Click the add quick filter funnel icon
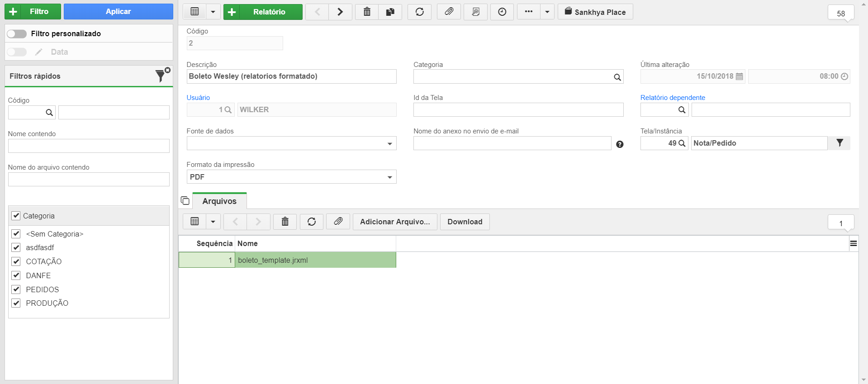868x384 pixels. (162, 75)
